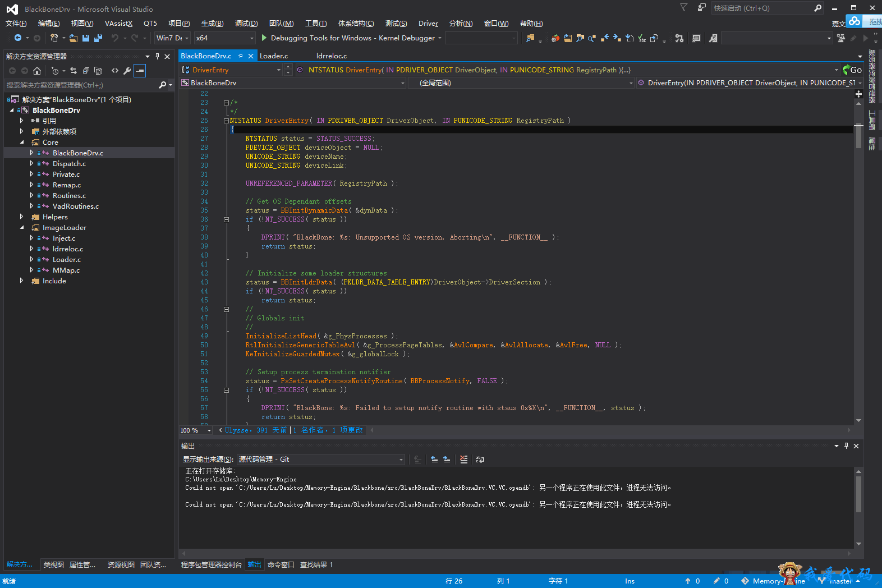The height and width of the screenshot is (588, 882).
Task: Toggle the Preview Selected Items button
Action: coord(140,71)
